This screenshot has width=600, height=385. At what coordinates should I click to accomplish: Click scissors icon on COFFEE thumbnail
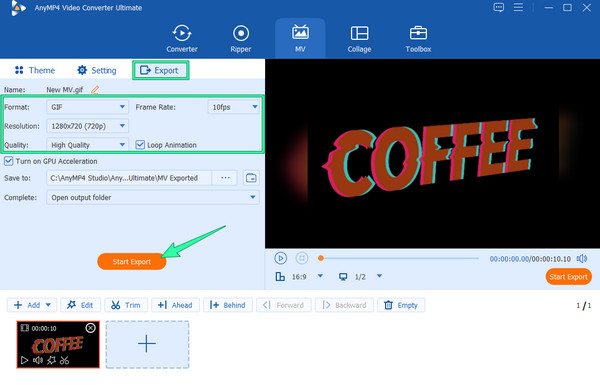(64, 360)
